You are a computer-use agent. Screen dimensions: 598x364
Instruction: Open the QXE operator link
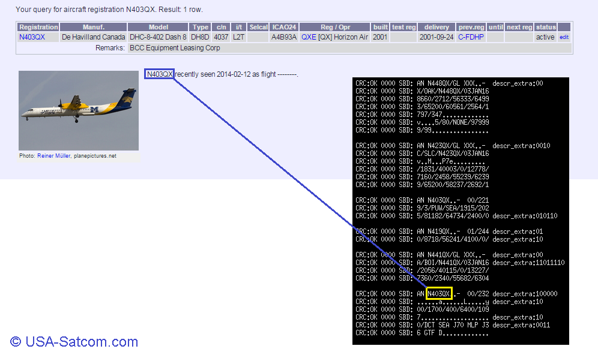(x=309, y=37)
